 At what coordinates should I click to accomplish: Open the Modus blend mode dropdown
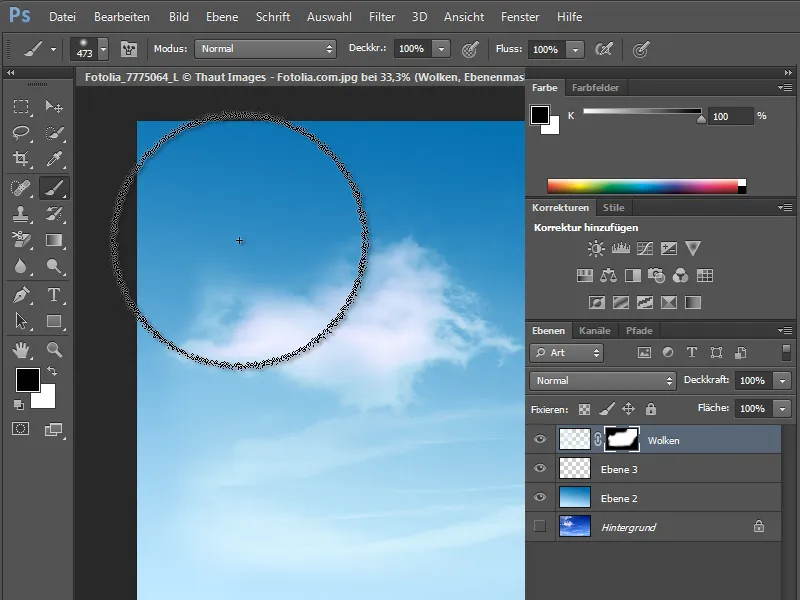(x=265, y=48)
